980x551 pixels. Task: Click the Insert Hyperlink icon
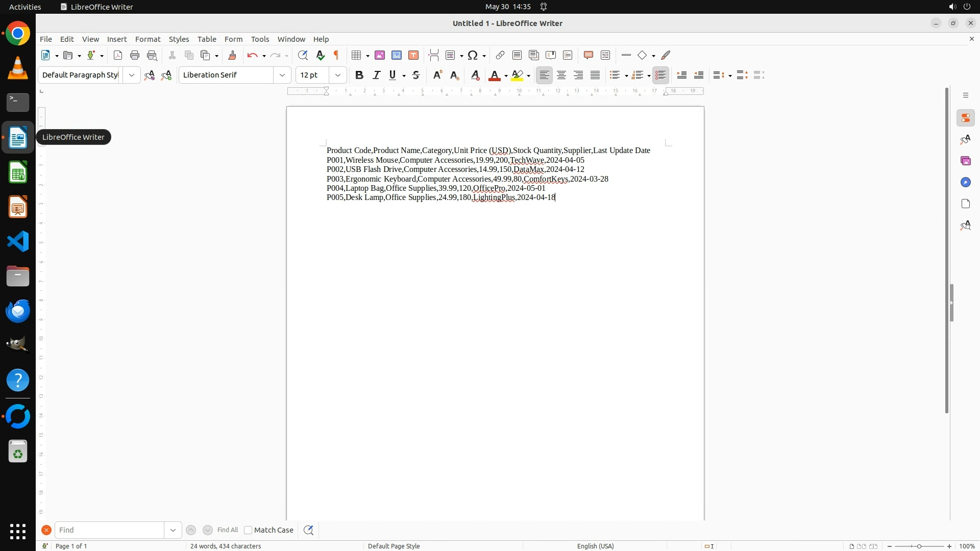click(500, 55)
